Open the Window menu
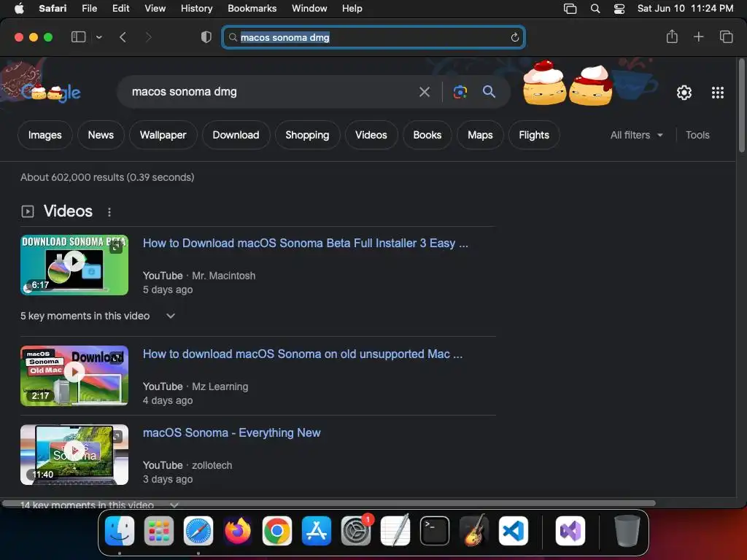Screen dimensions: 747x560 tap(309, 8)
